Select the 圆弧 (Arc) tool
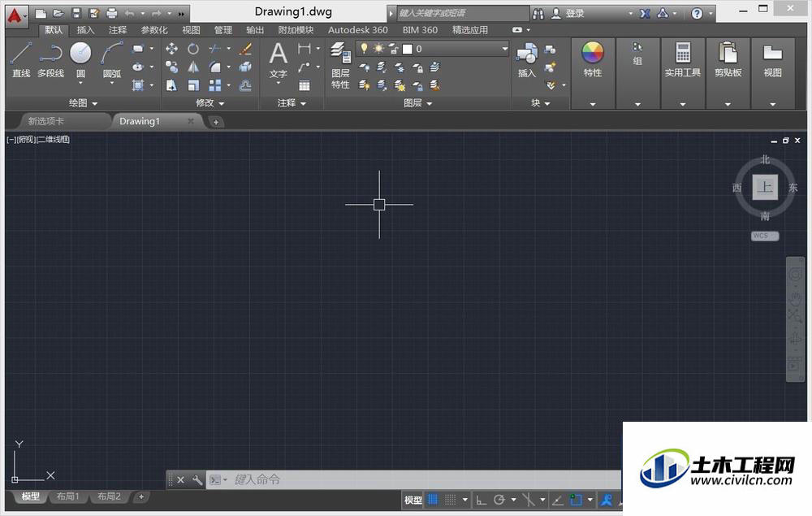812x516 pixels. coord(112,60)
